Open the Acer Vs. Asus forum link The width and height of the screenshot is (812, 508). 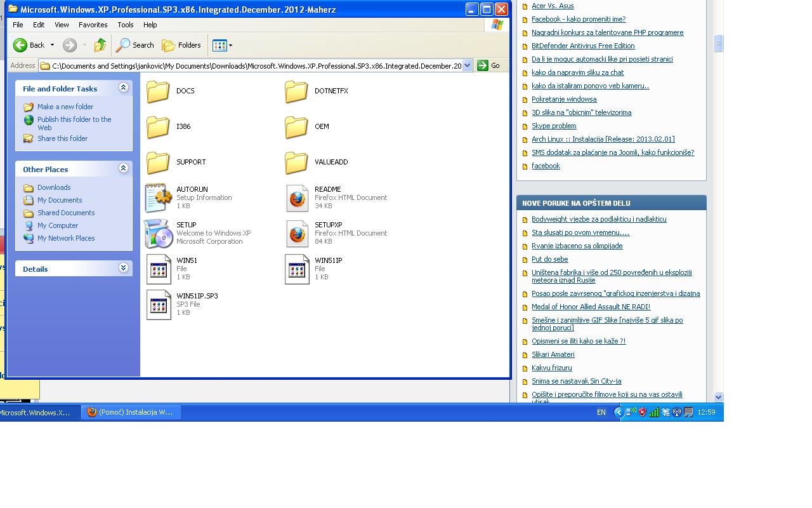(553, 6)
